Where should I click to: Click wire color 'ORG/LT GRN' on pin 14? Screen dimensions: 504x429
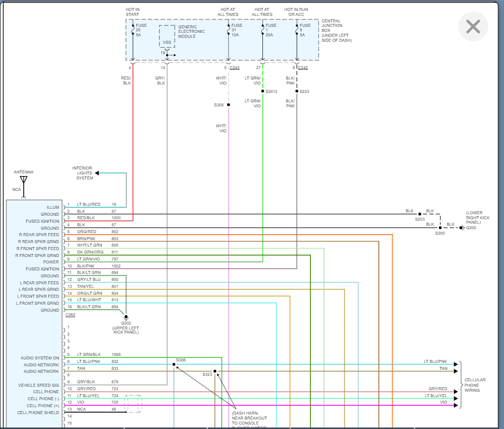point(89,293)
